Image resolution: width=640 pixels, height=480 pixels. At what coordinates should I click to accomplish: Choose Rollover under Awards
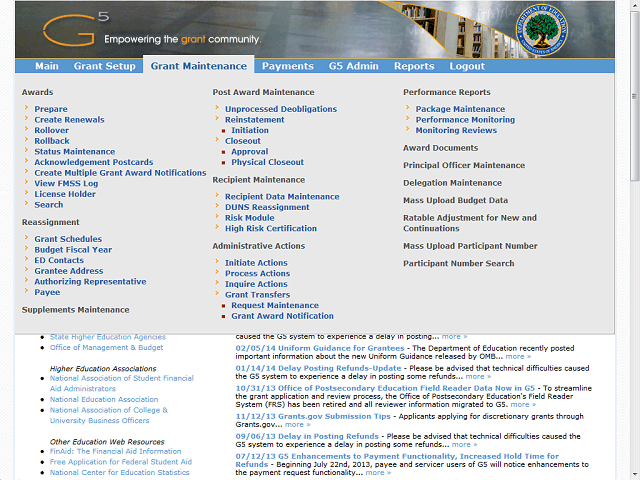click(51, 130)
